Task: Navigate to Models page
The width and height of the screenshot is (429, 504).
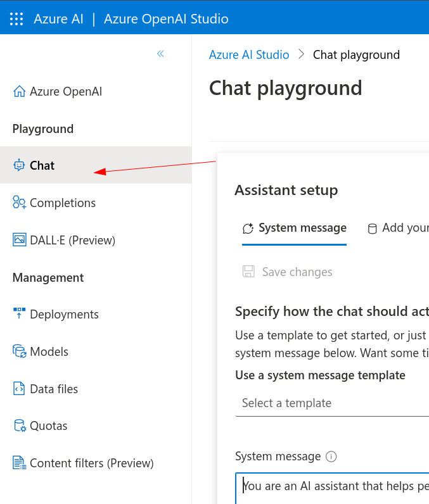Action: pos(96,351)
